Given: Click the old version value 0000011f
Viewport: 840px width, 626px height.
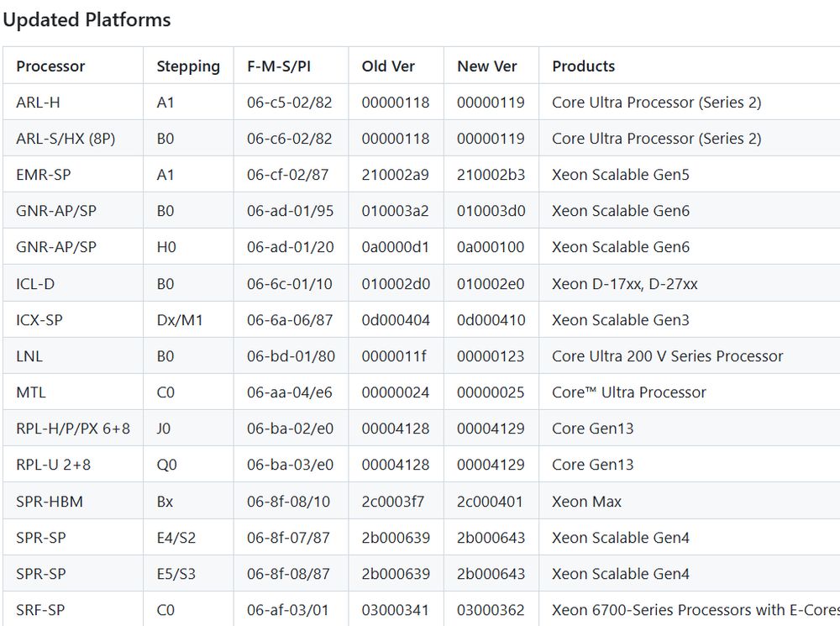Looking at the screenshot, I should [394, 356].
